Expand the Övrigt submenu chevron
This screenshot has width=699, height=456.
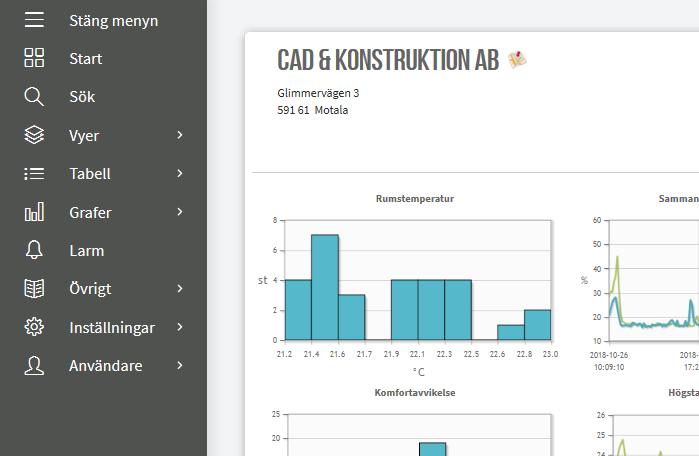(180, 288)
